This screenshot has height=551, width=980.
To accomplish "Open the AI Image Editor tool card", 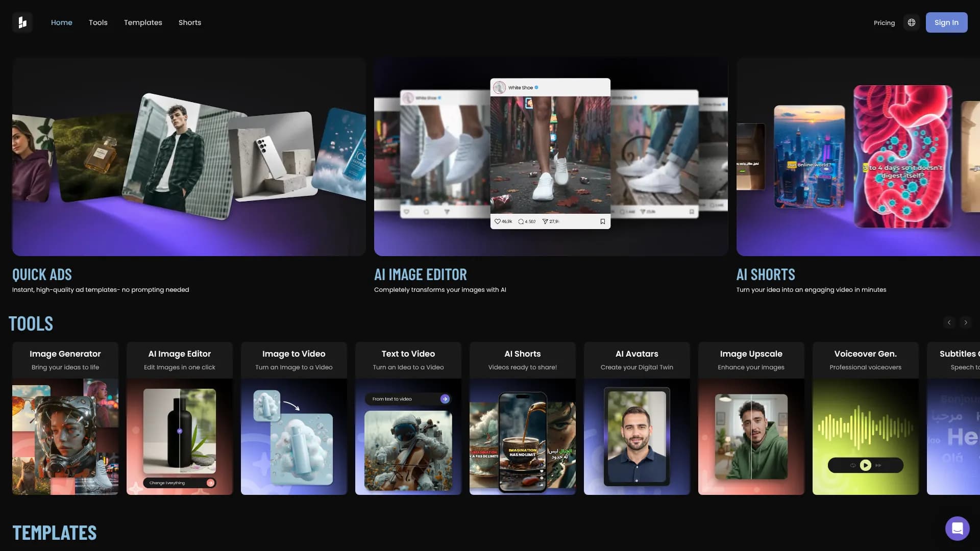I will pyautogui.click(x=180, y=418).
